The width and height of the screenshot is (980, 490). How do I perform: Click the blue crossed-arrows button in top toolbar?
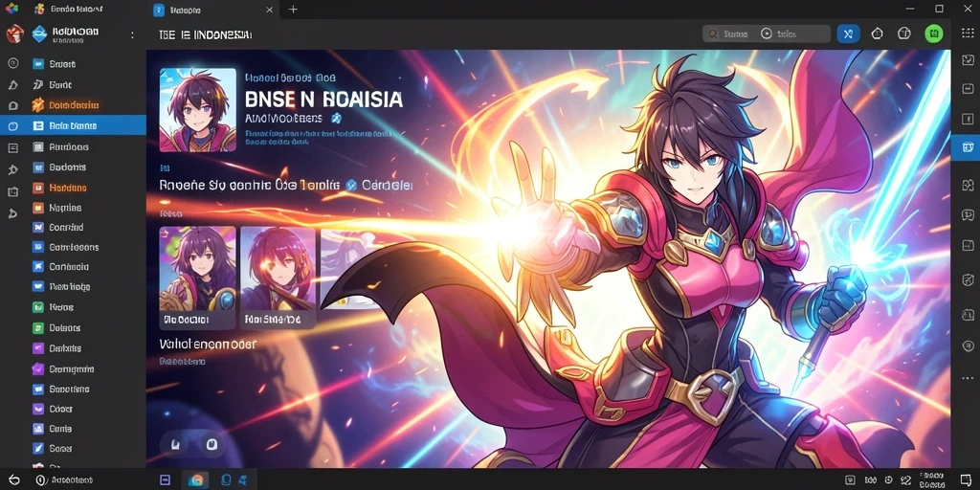848,33
